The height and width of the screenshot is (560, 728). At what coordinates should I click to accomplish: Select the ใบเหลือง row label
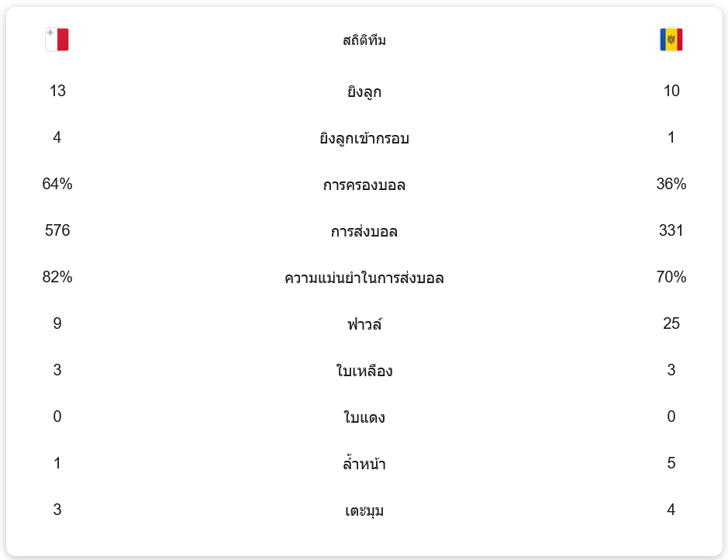364,372
